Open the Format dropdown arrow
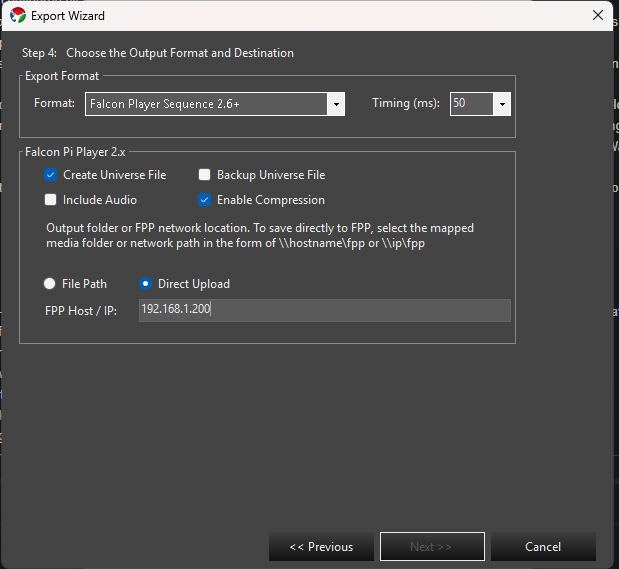 [336, 104]
